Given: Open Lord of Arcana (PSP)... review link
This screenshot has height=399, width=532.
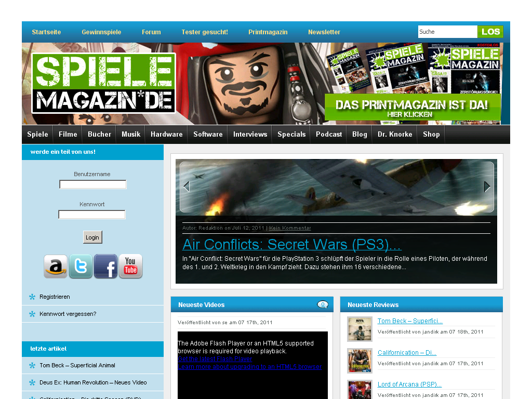Looking at the screenshot, I should [409, 384].
